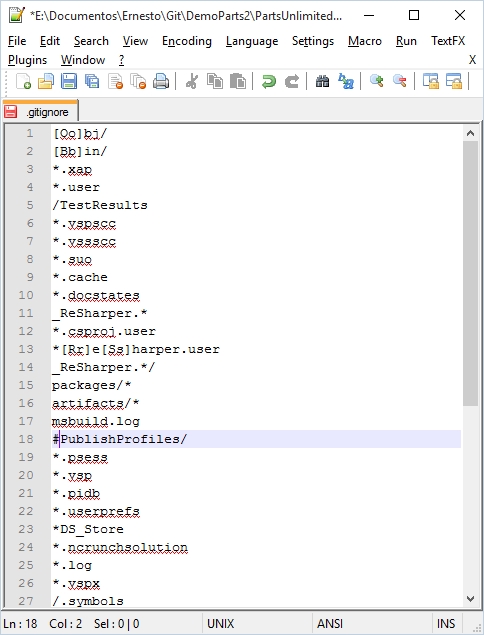
Task: Click the Print icon in the toolbar
Action: click(161, 81)
